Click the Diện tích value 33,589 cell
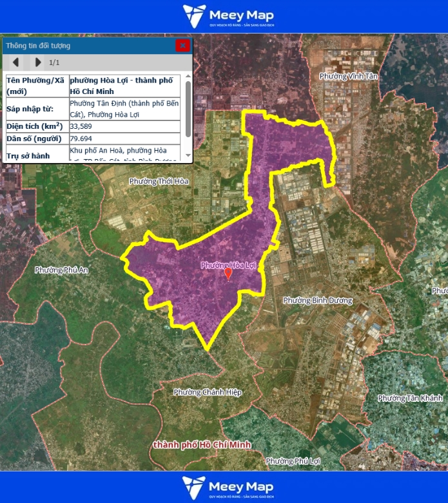 [x=126, y=126]
